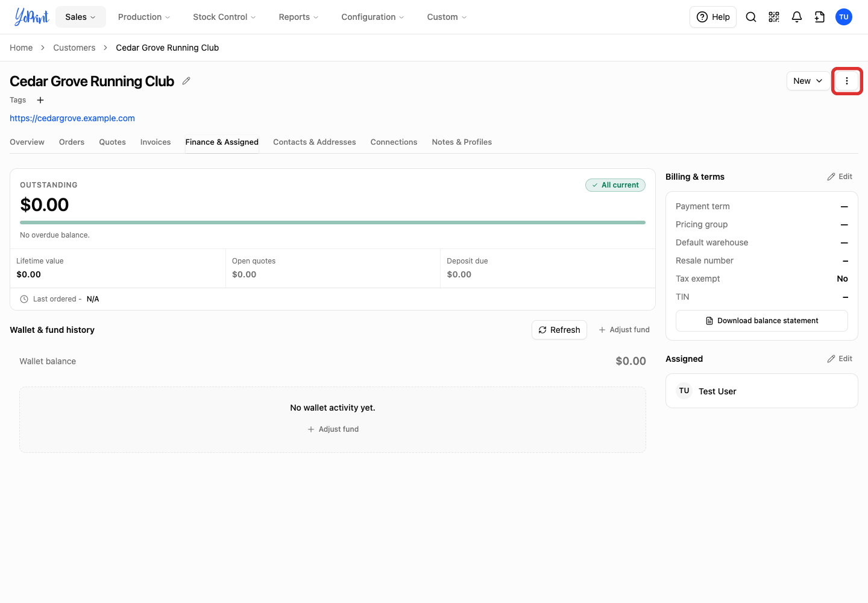Screen dimensions: 868x603
Task: Open the three-dot more actions menu
Action: [847, 81]
